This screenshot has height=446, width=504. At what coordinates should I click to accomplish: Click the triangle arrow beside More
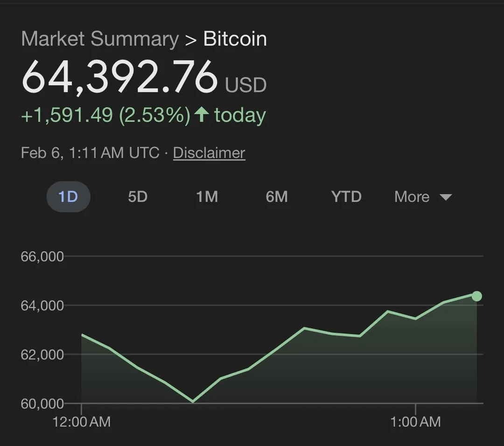coord(446,197)
